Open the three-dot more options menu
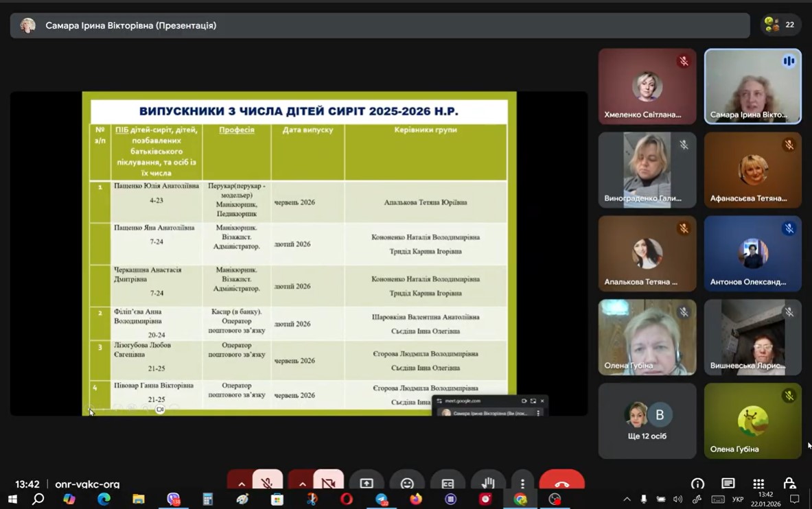This screenshot has height=509, width=812. [x=522, y=484]
